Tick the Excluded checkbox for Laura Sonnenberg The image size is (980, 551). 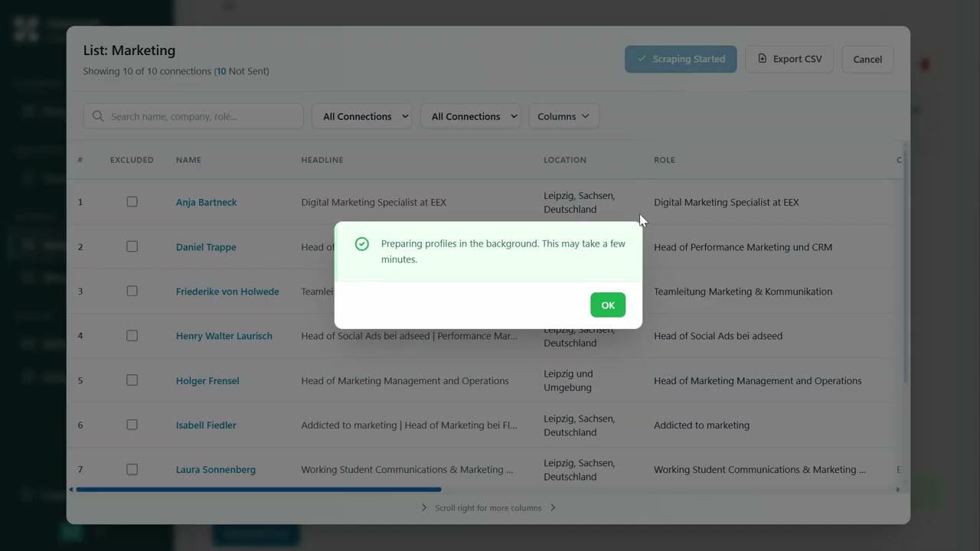coord(132,469)
